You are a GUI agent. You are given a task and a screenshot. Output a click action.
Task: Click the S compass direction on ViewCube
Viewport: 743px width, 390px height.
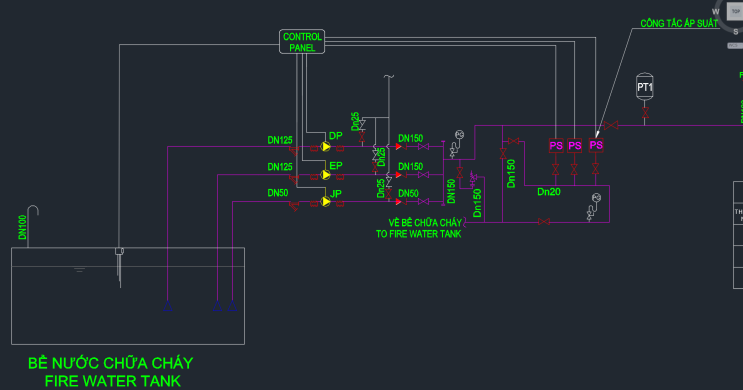click(736, 32)
